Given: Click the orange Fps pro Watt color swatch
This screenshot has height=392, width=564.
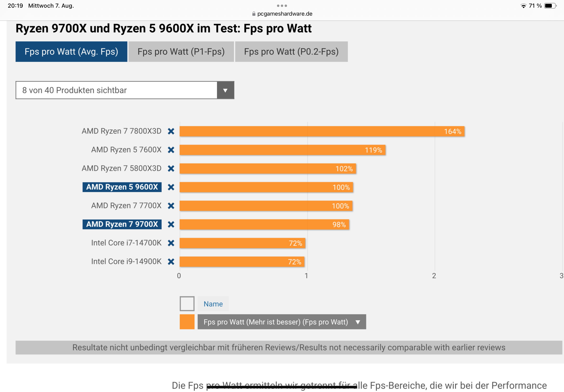Looking at the screenshot, I should tap(187, 322).
